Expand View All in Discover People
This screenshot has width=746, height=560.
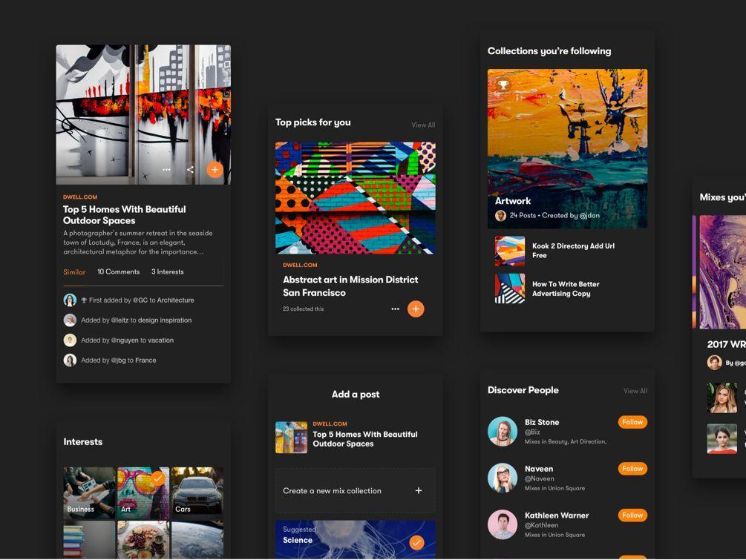coord(635,391)
